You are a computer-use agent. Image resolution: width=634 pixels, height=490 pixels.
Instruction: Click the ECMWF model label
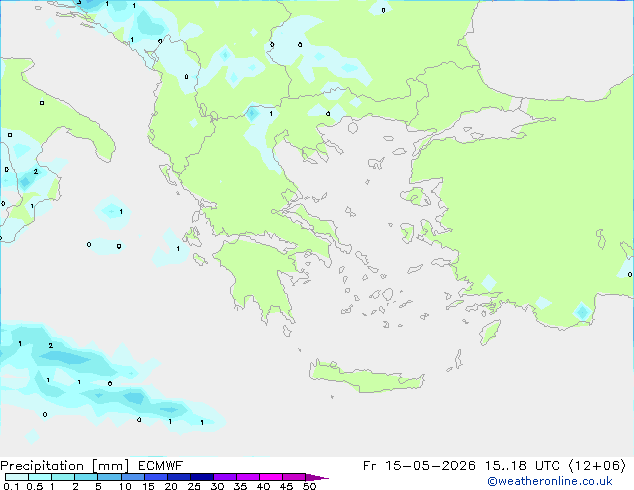161,466
